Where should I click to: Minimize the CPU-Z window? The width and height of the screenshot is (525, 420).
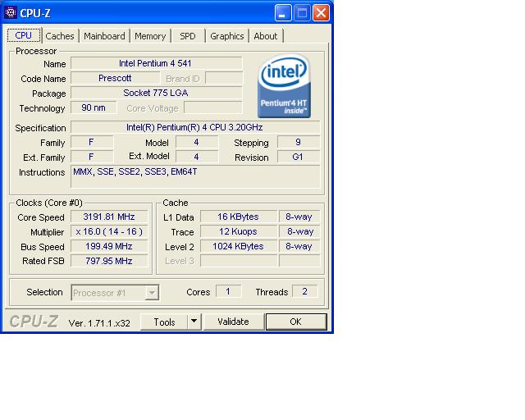click(x=282, y=13)
